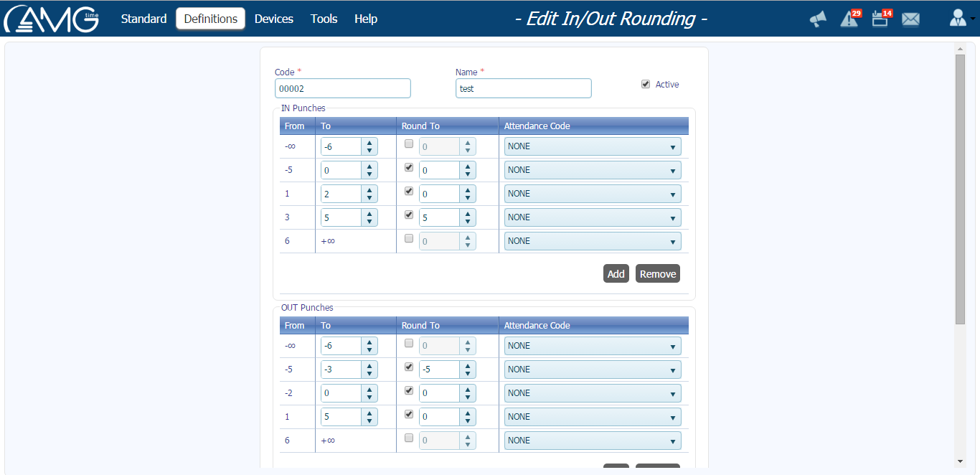Viewport: 980px width, 475px height.
Task: Decrease the OUT Punches Round To -5 value
Action: (468, 373)
